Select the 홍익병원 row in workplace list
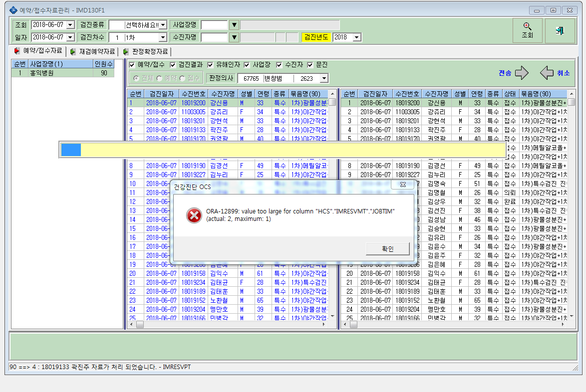The width and height of the screenshot is (586, 392). [63, 73]
